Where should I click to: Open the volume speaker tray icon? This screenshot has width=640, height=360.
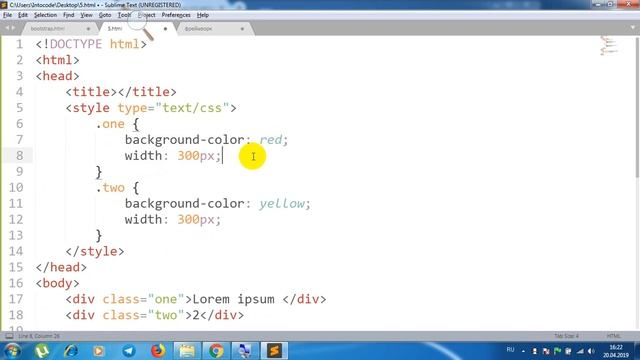coord(591,351)
